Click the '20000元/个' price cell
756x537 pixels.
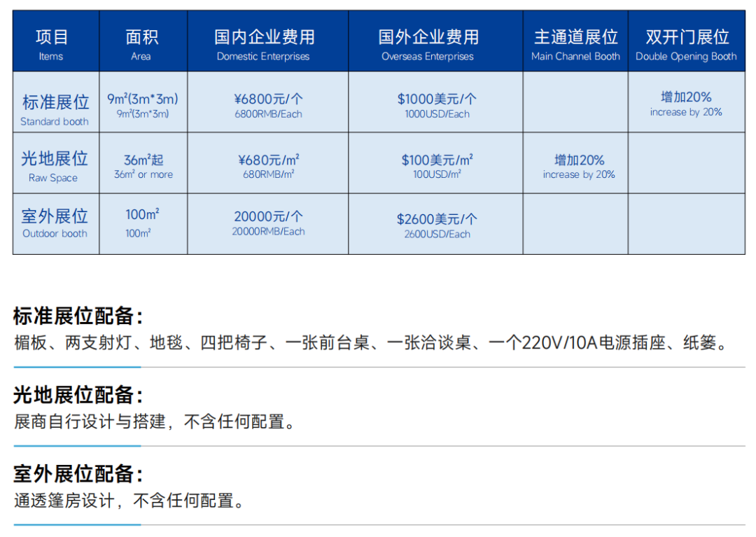(x=267, y=223)
